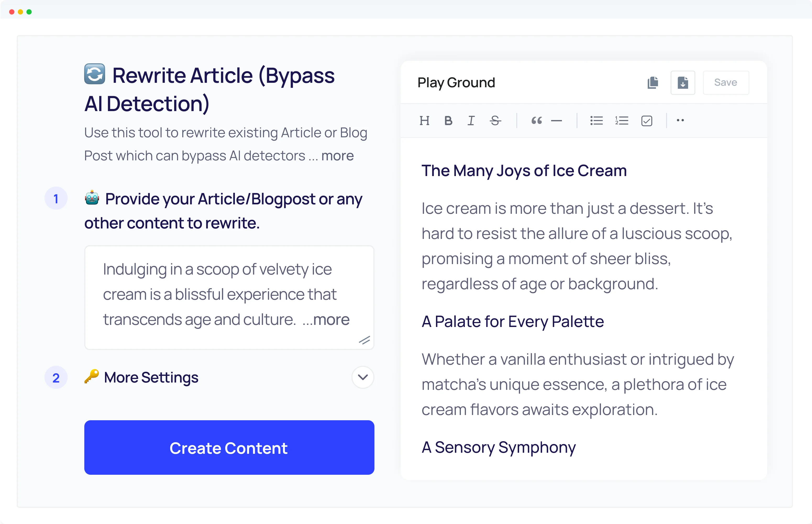Open more formatting options via ellipsis
Screen dimensions: 812x524
point(680,121)
